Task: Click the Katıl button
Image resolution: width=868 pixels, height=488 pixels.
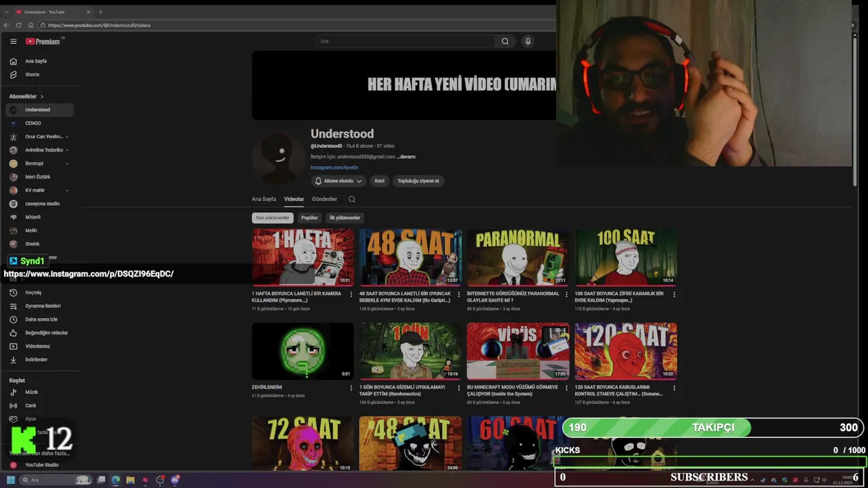Action: [x=380, y=181]
